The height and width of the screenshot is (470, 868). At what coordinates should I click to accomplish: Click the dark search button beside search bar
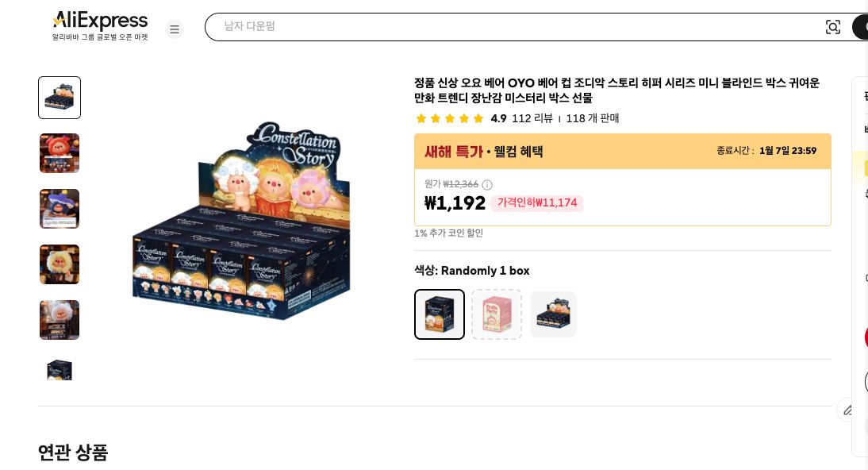(864, 26)
